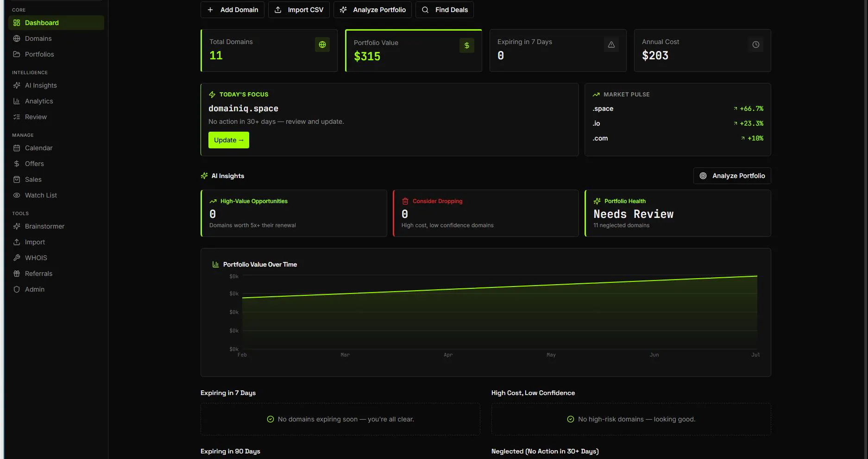Viewport: 868px width, 459px height.
Task: Click the Offers dollar icon in sidebar
Action: (17, 164)
